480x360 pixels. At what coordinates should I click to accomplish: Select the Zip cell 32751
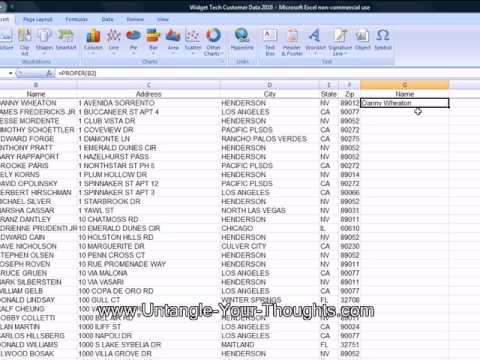pos(350,345)
